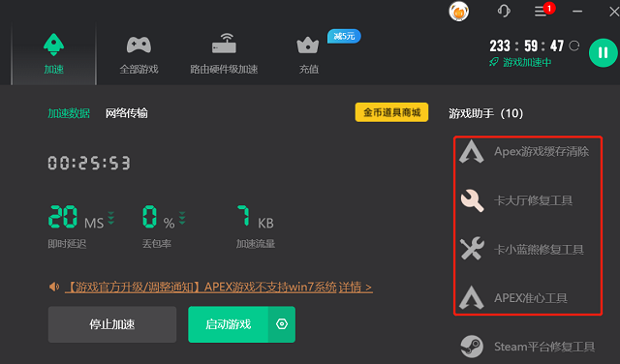
Task: Click the 00:25:53 elapsed timer
Action: tap(89, 163)
